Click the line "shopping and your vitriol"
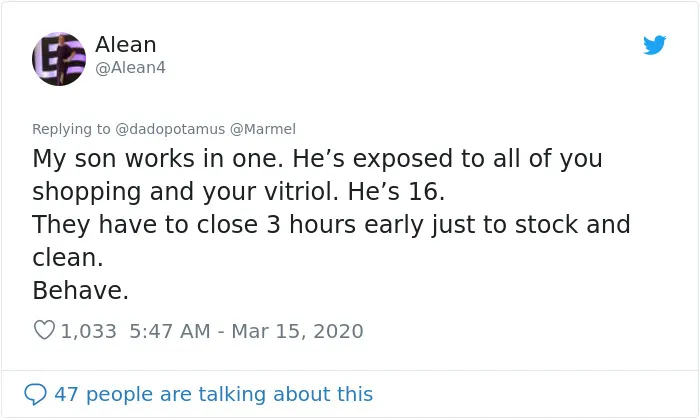 tap(185, 192)
